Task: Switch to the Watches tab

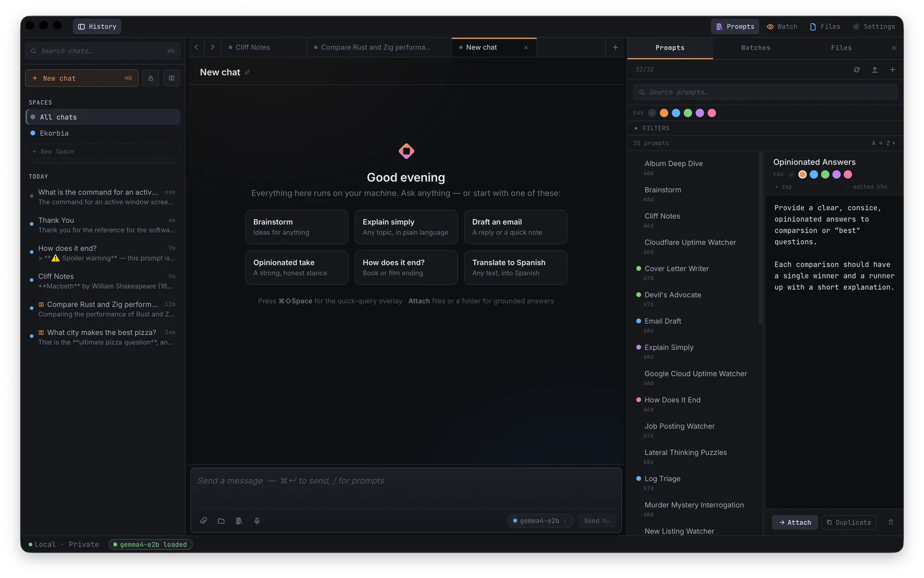Action: click(x=755, y=48)
